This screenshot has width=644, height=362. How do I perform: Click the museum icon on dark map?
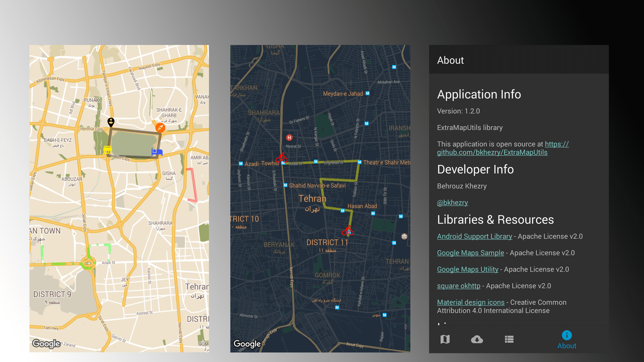(x=404, y=236)
